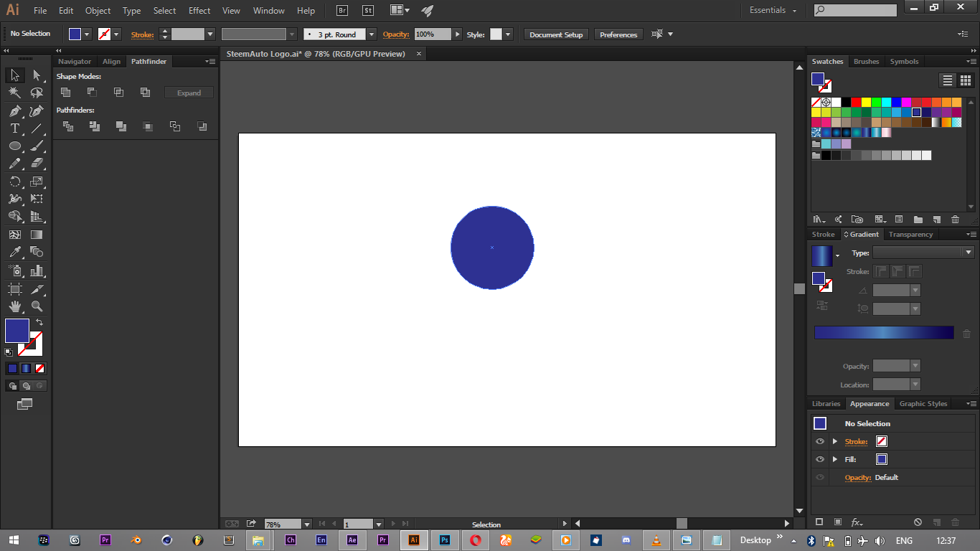980x551 pixels.
Task: Select the Type tool
Action: coord(14,128)
